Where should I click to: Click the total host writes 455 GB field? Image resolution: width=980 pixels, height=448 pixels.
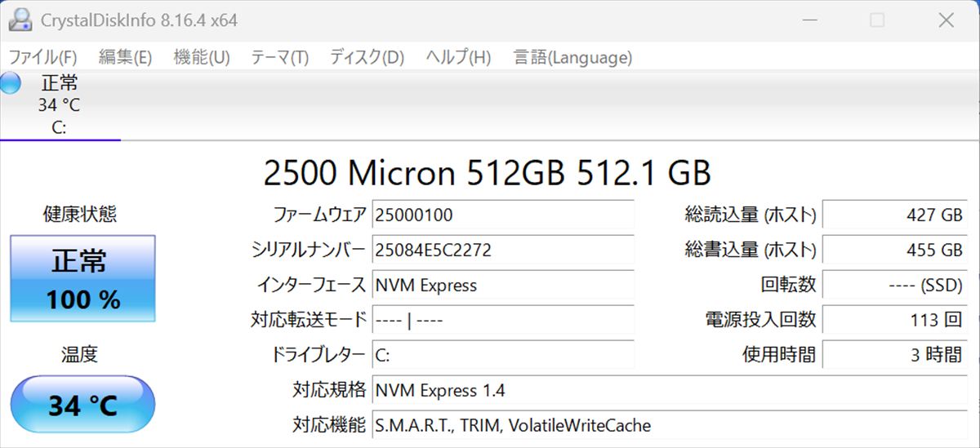pos(895,250)
